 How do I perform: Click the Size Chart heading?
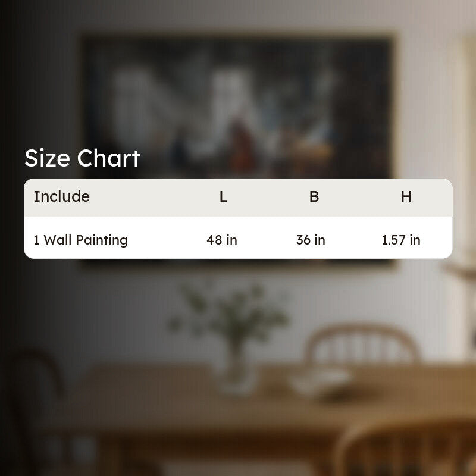[x=82, y=158]
